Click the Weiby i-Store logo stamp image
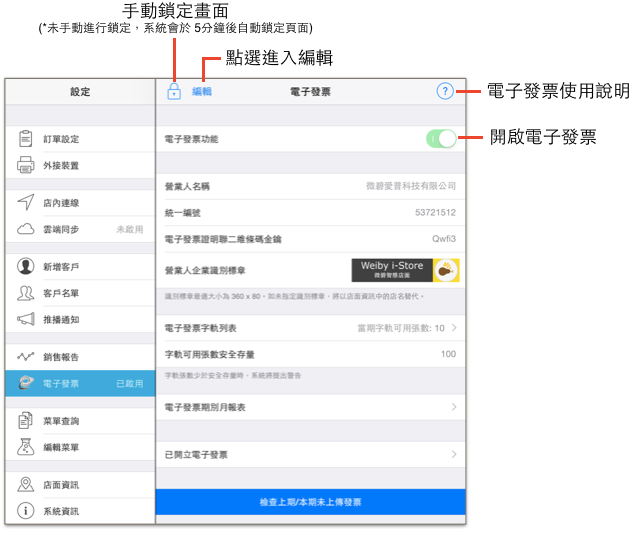 [405, 270]
